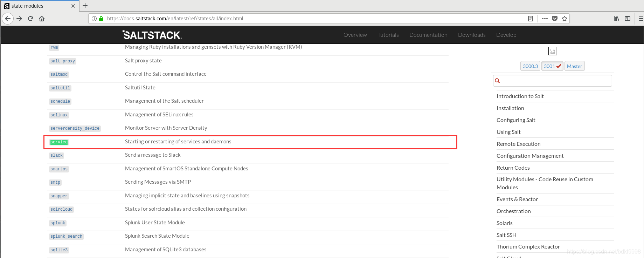This screenshot has height=258, width=644.
Task: Show site information icon in address bar
Action: [94, 19]
